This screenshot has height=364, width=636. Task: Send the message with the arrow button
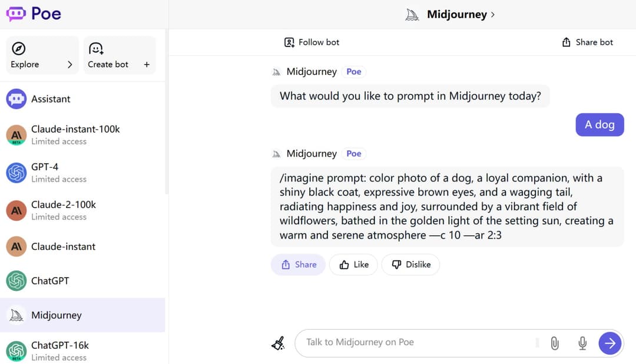[610, 343]
